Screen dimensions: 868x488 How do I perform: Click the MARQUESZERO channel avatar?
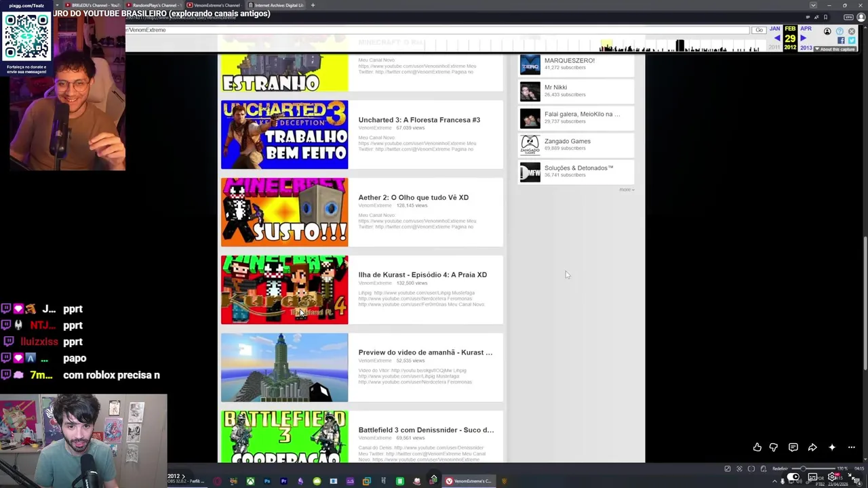tap(530, 64)
